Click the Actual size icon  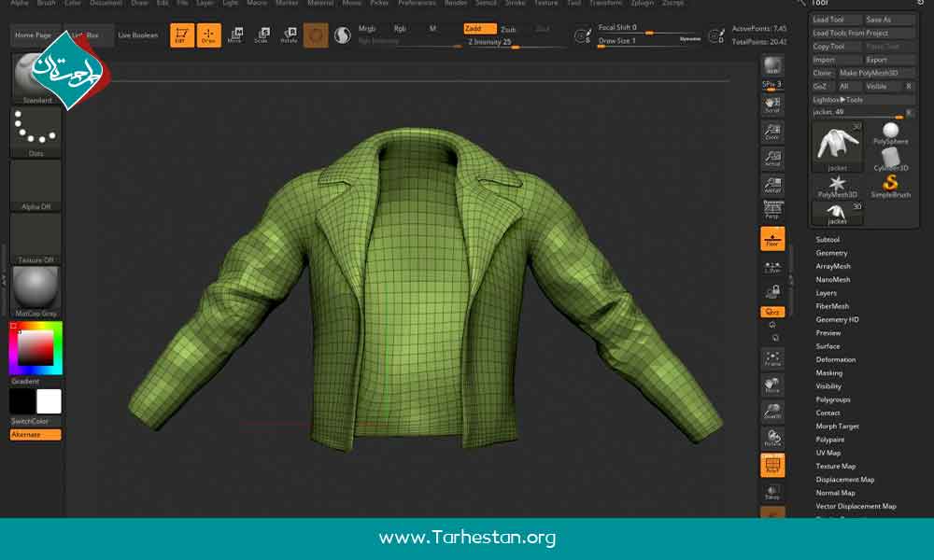coord(772,159)
